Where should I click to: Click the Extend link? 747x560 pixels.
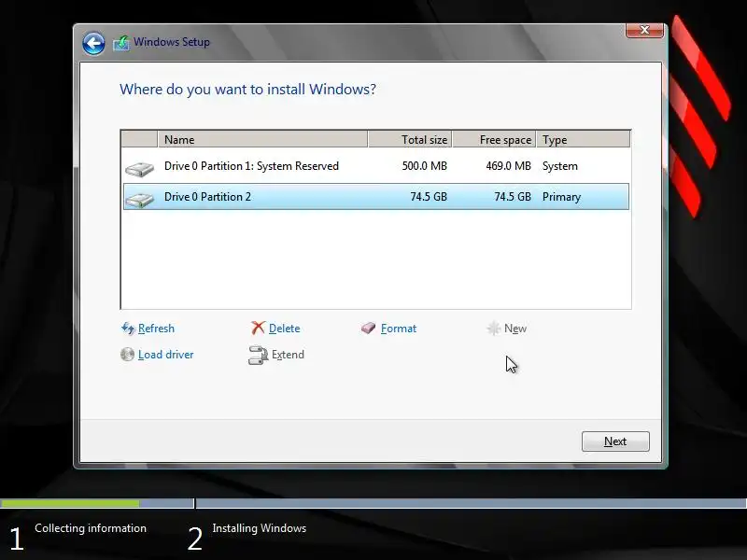tap(288, 355)
